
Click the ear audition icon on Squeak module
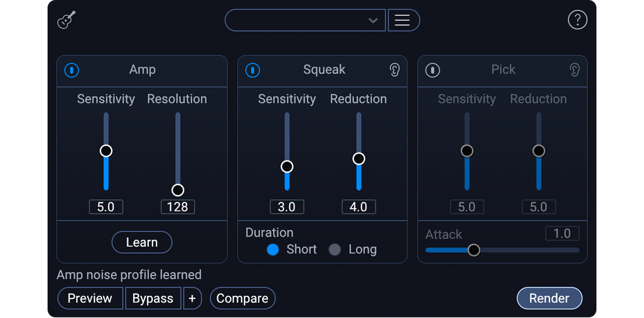pos(394,69)
